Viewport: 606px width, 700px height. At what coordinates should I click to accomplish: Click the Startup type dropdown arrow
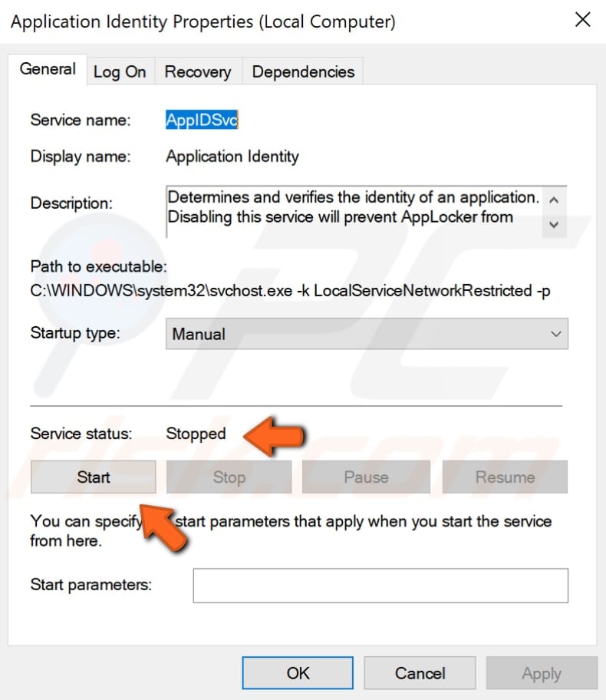point(555,334)
